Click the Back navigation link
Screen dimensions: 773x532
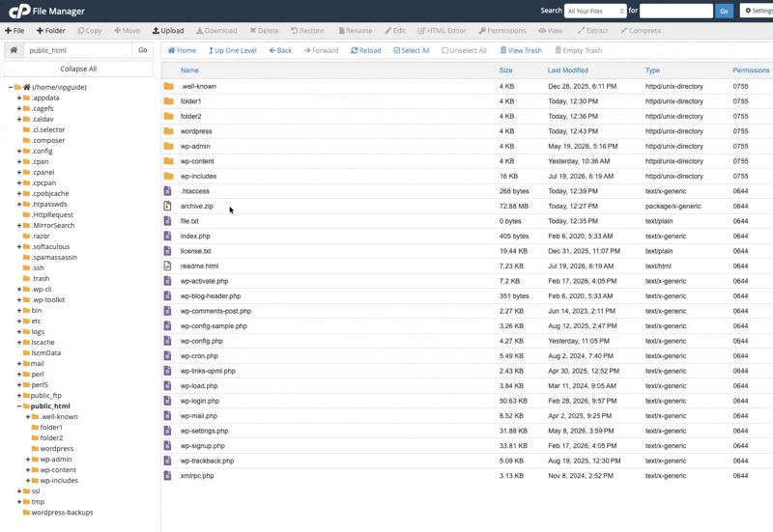pyautogui.click(x=280, y=50)
